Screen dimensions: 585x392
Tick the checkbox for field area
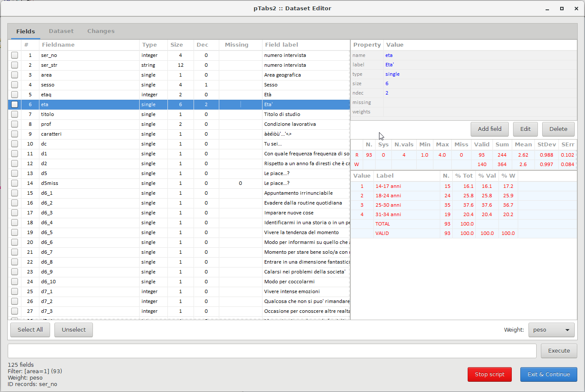tap(15, 75)
